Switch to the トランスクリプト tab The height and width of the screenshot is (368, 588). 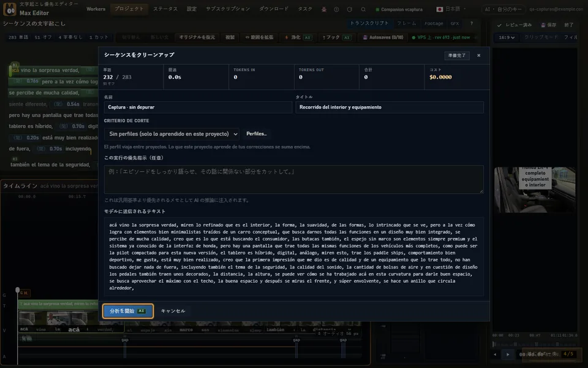click(x=369, y=23)
